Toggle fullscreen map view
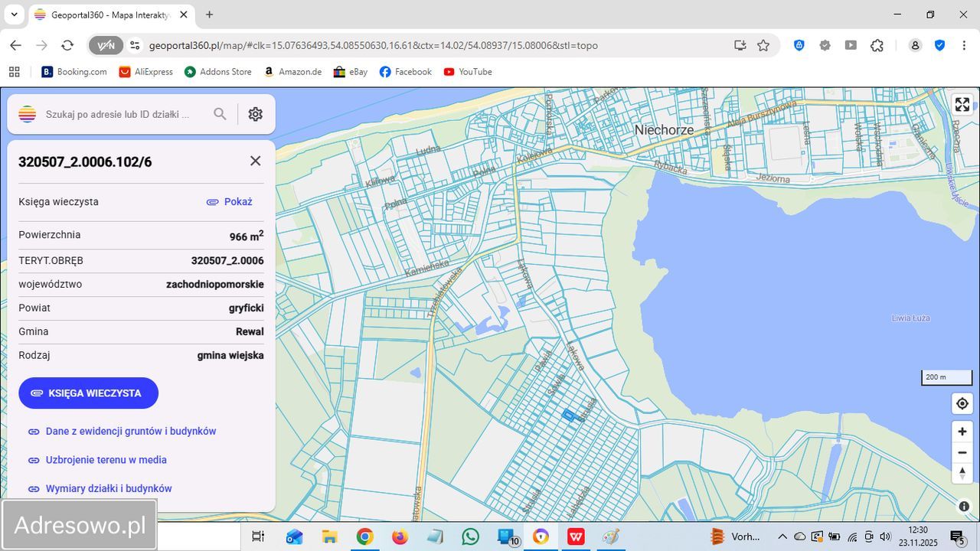980x551 pixels. [x=962, y=105]
